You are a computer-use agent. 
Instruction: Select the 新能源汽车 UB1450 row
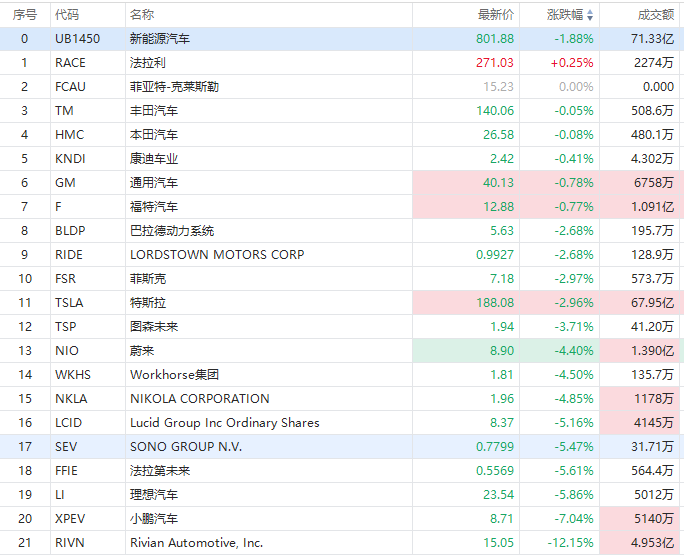click(160, 39)
